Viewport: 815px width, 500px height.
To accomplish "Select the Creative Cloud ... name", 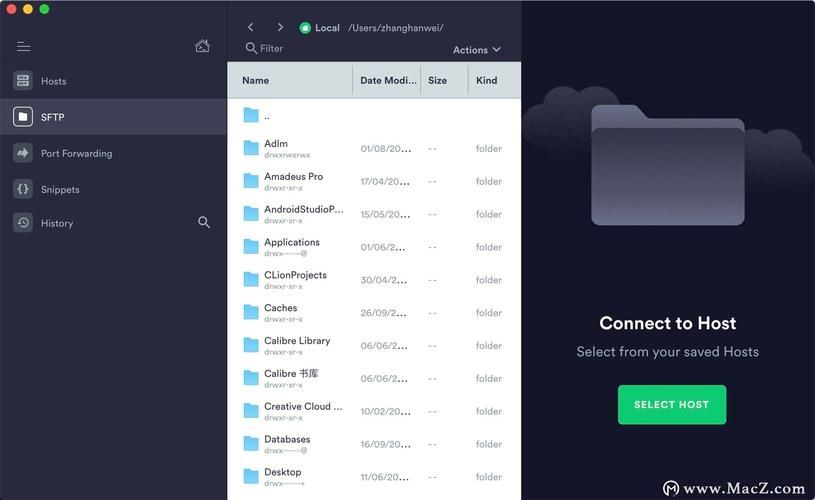I will point(303,406).
